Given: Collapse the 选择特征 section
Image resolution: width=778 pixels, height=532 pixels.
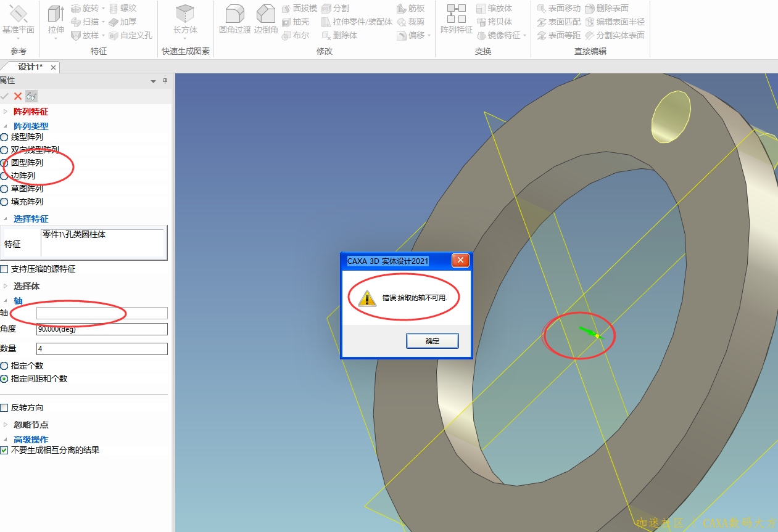Looking at the screenshot, I should pyautogui.click(x=6, y=219).
